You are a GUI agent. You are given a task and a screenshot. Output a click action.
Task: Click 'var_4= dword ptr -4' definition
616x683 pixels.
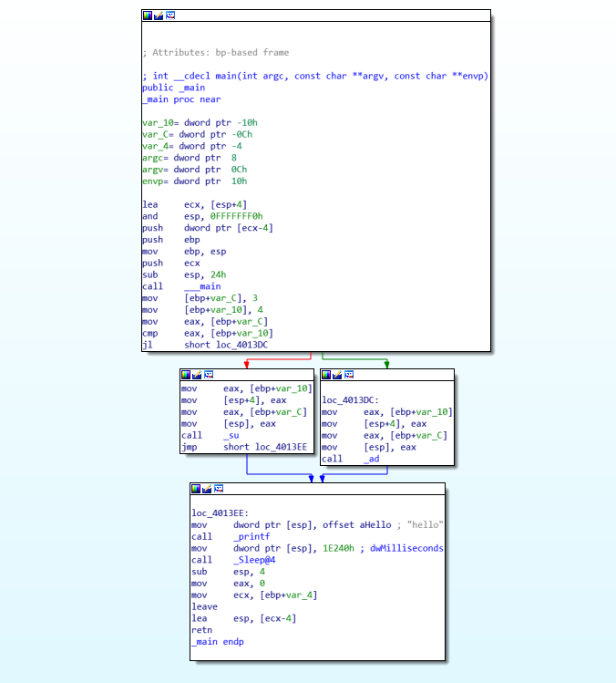192,146
